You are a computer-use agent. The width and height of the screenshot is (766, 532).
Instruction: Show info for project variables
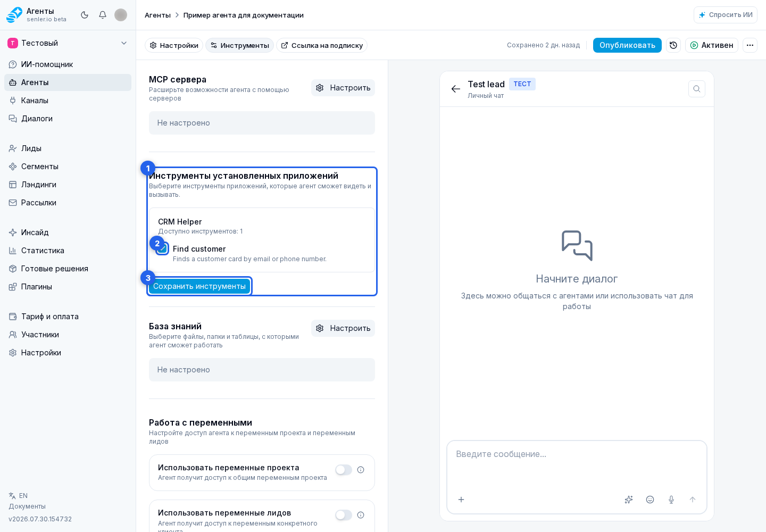point(361,470)
